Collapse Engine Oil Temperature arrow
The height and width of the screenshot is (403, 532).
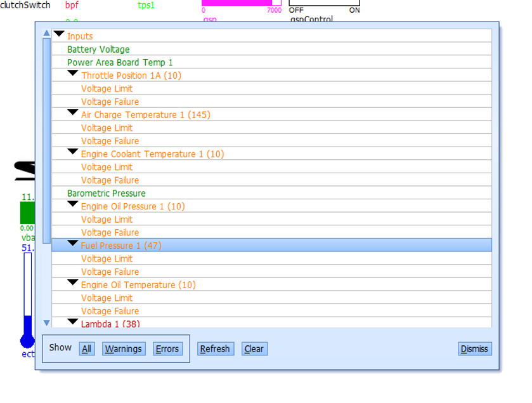pos(73,283)
